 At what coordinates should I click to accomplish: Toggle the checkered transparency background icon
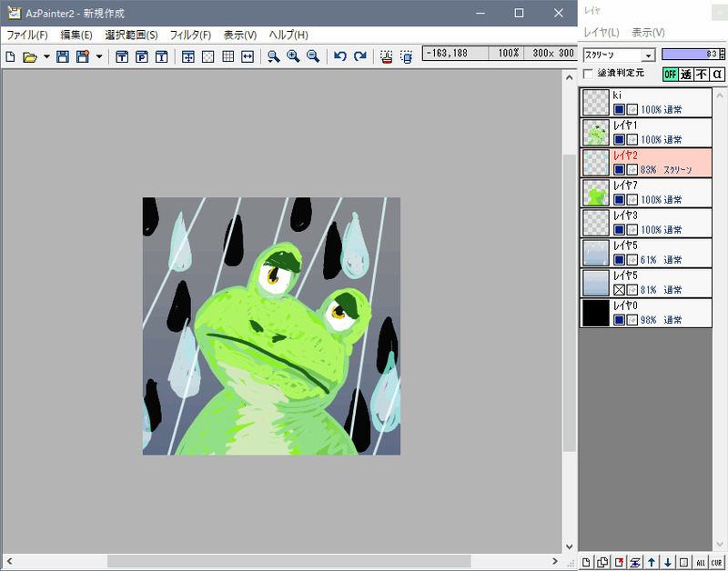(208, 56)
